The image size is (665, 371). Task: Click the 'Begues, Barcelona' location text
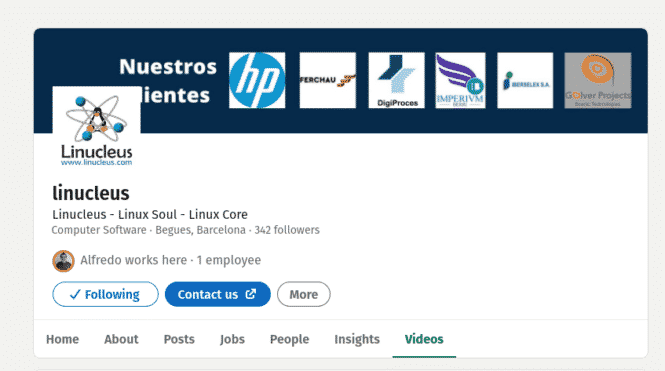(x=200, y=230)
